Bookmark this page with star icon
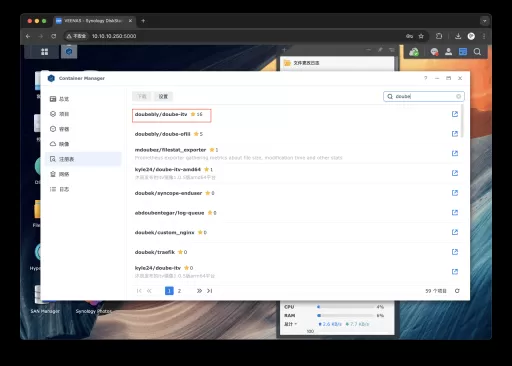512x366 pixels. coord(421,36)
